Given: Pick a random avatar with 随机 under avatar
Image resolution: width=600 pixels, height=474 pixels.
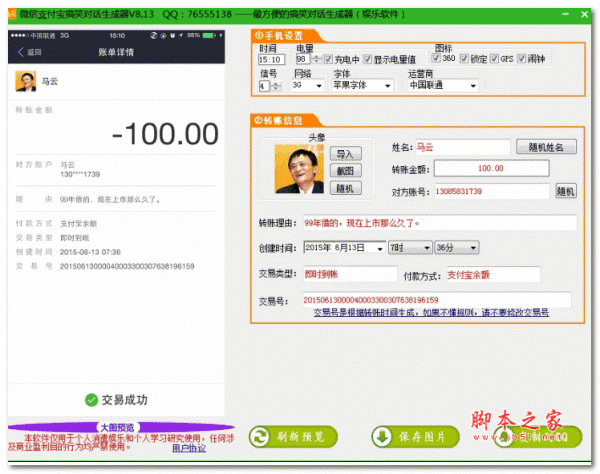Looking at the screenshot, I should click(x=346, y=188).
